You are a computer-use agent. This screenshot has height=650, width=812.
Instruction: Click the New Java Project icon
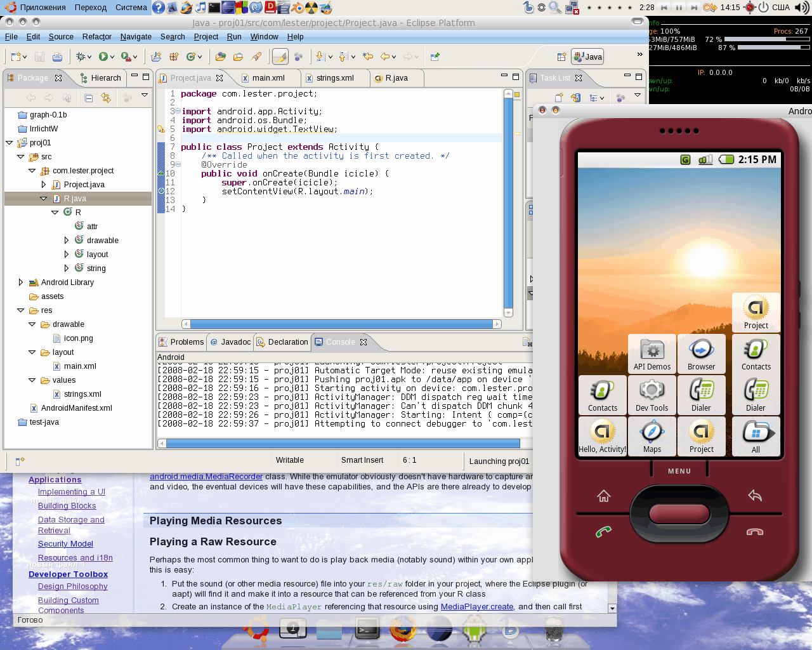(x=157, y=56)
